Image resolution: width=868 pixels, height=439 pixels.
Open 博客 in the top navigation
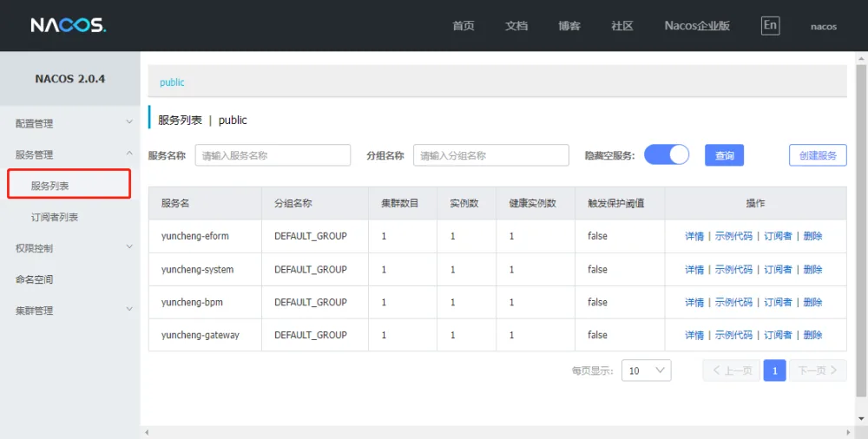click(x=569, y=26)
